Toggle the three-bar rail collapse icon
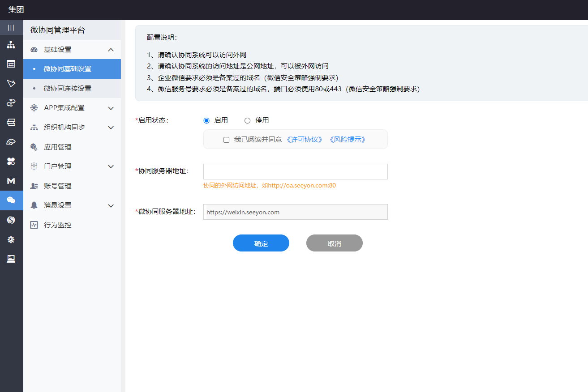The image size is (588, 392). click(x=11, y=28)
